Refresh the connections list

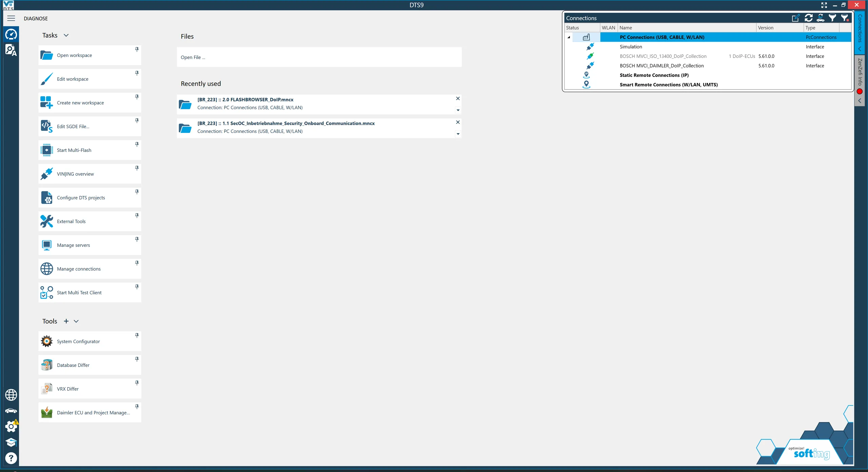(808, 18)
